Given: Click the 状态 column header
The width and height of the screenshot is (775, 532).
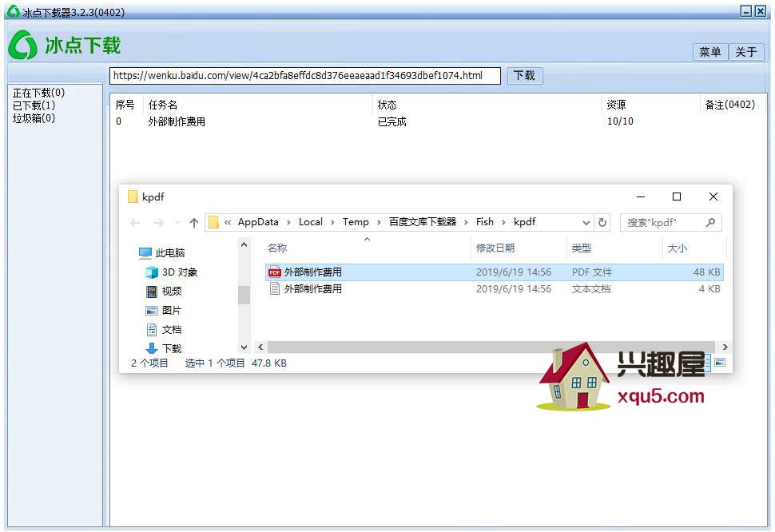Looking at the screenshot, I should point(387,105).
